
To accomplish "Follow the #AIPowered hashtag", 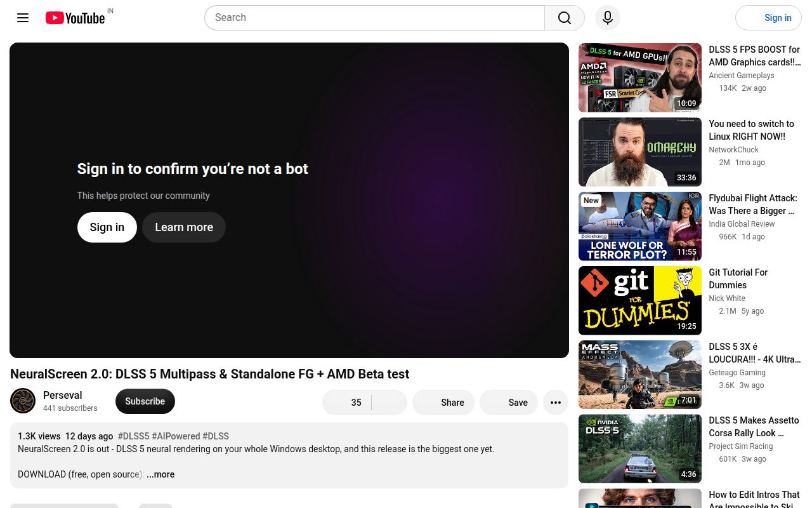I will (176, 436).
